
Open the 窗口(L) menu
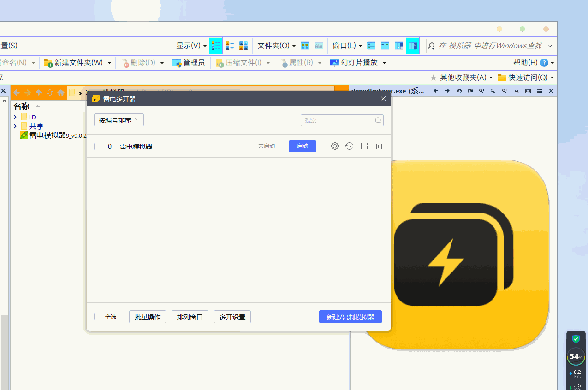pyautogui.click(x=347, y=46)
